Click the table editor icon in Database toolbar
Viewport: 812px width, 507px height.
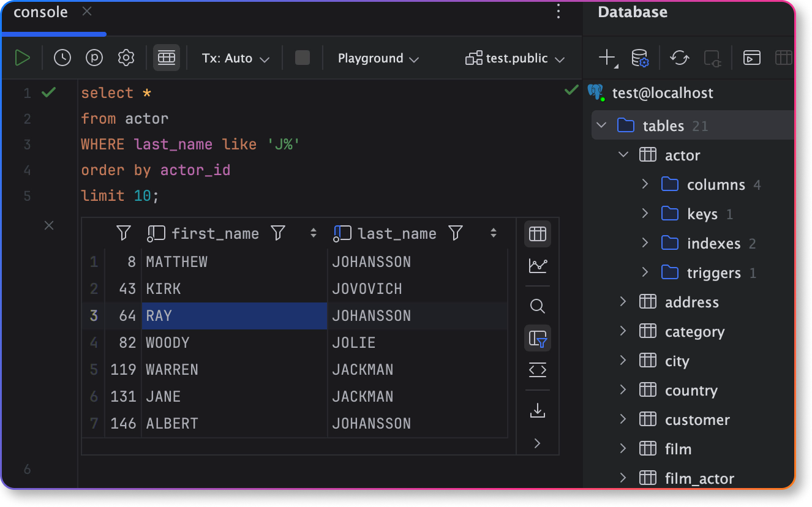[x=784, y=58]
